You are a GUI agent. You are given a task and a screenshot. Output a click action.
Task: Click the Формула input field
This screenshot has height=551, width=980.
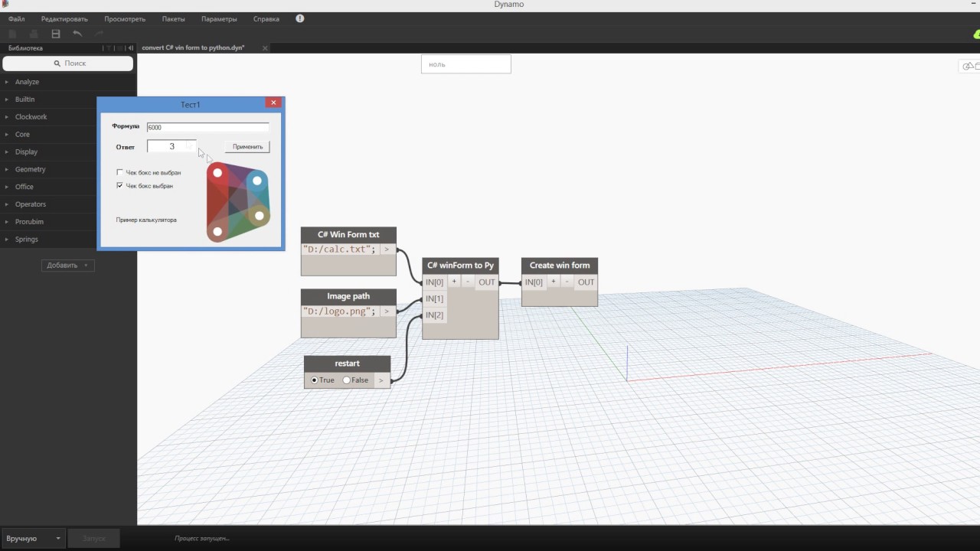click(x=207, y=127)
